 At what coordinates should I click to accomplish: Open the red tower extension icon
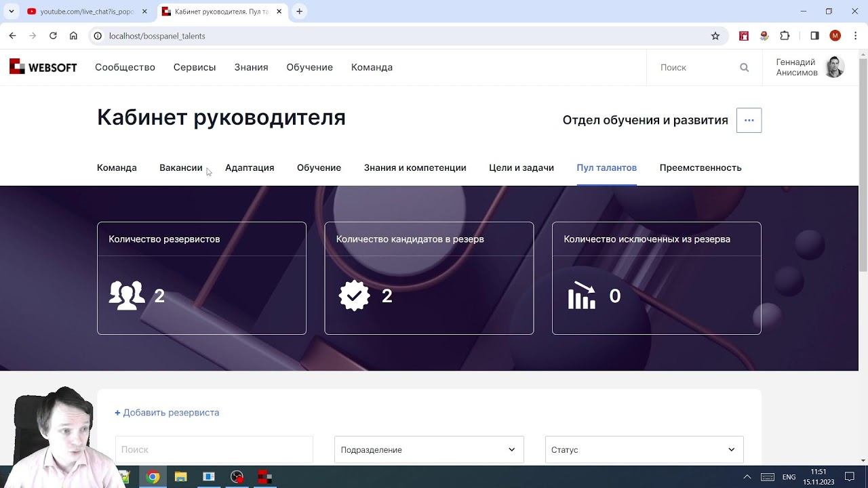click(x=744, y=36)
